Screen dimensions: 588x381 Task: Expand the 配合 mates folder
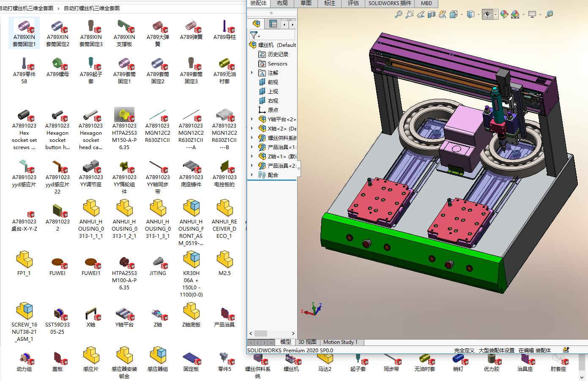252,175
